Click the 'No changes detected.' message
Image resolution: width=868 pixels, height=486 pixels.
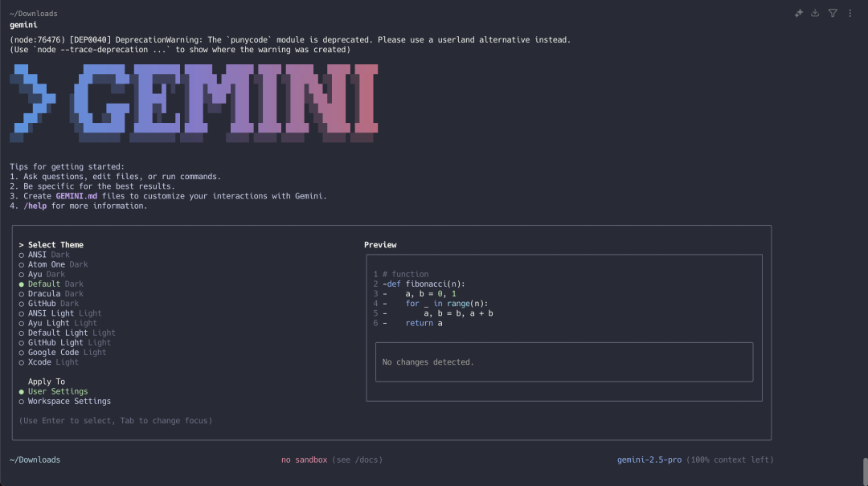(x=428, y=362)
